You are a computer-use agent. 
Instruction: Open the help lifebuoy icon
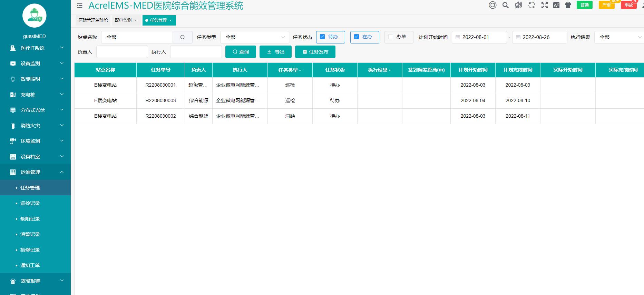click(492, 5)
